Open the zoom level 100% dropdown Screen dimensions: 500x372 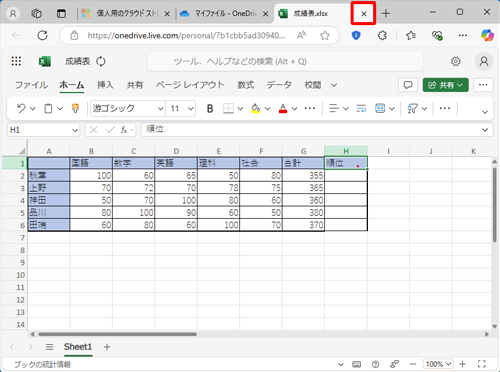click(438, 364)
